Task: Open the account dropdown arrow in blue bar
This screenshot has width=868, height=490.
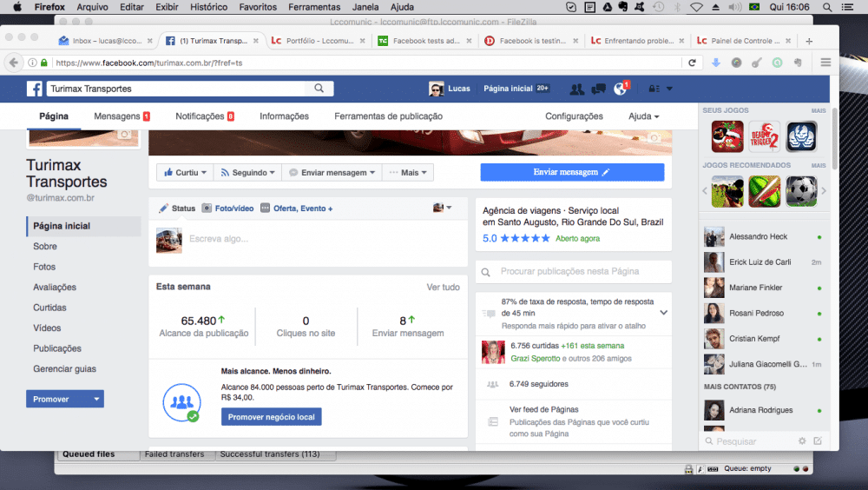Action: click(669, 89)
